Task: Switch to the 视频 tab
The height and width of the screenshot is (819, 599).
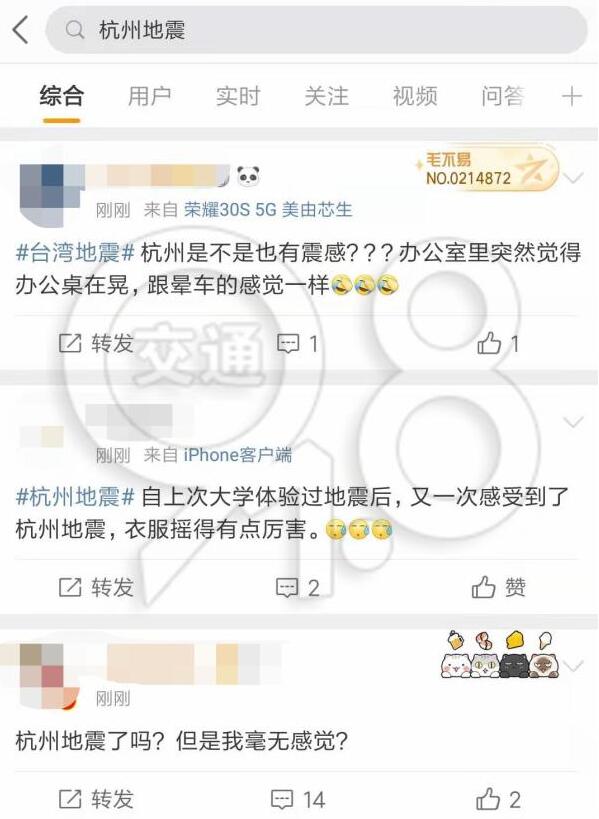Action: point(415,96)
